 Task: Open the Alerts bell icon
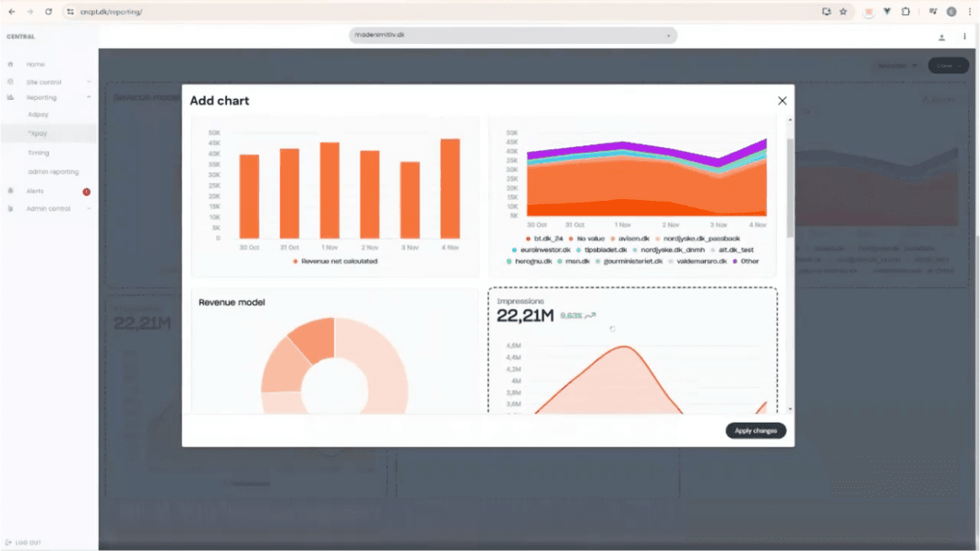(11, 191)
